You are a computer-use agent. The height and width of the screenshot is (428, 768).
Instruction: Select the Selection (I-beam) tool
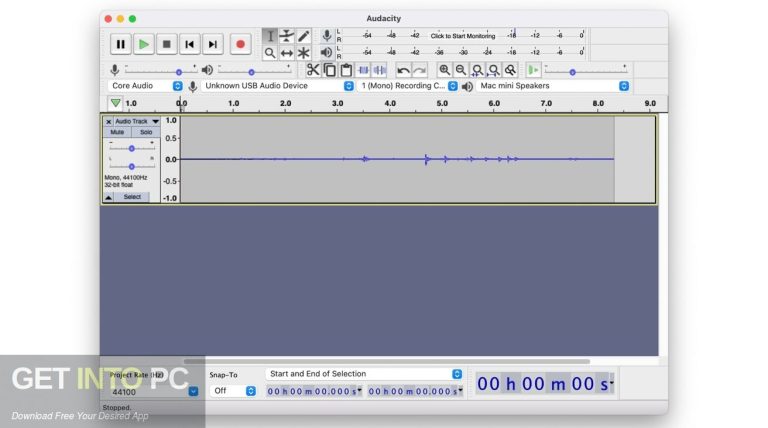[x=270, y=36]
